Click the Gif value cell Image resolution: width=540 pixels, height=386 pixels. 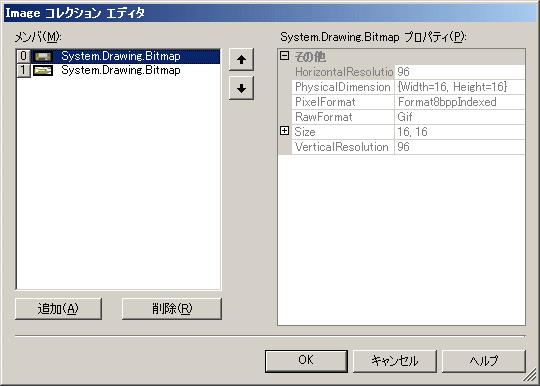tap(460, 117)
